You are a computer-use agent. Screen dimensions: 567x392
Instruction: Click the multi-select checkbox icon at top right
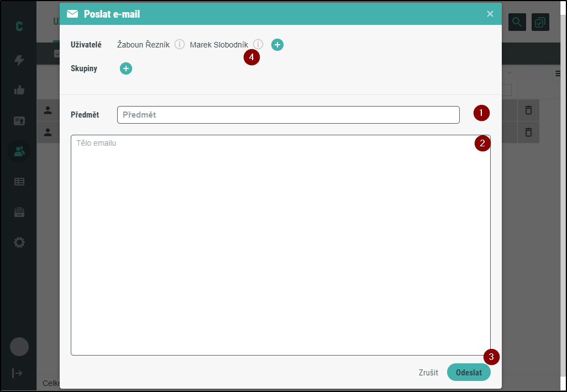[x=540, y=22]
